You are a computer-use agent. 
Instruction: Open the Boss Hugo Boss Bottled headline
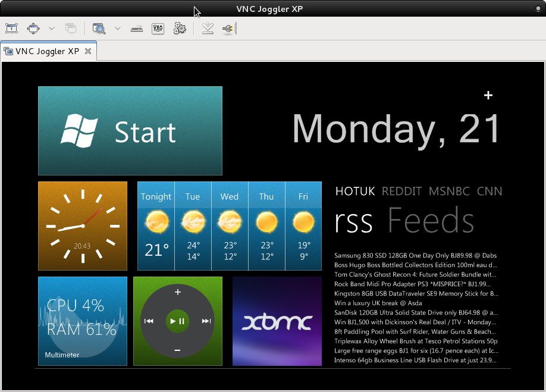click(x=416, y=265)
